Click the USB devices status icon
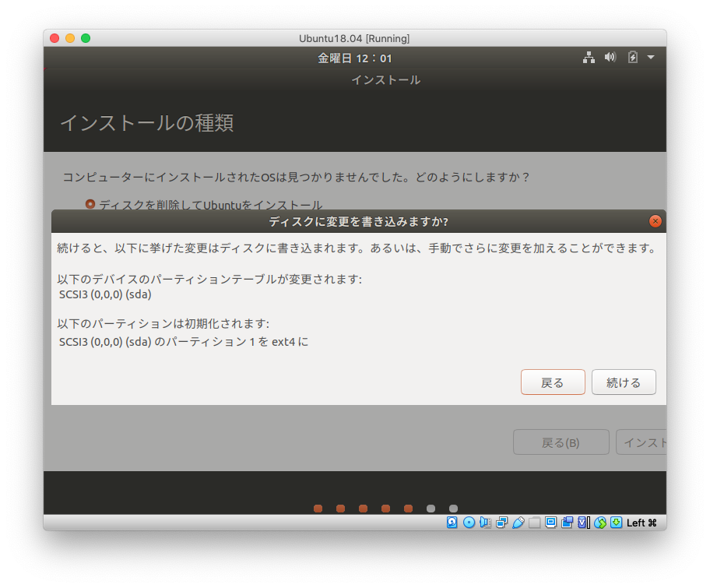This screenshot has width=710, height=588. tap(519, 523)
